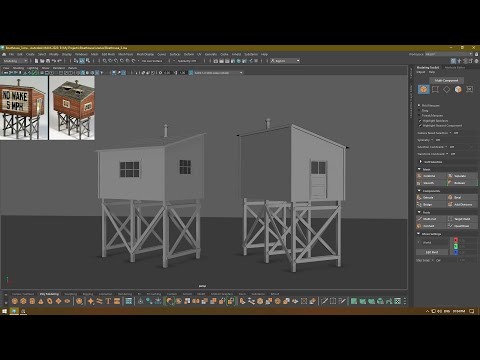Choose the Drag radio option
The image size is (480, 360).
(x=419, y=110)
